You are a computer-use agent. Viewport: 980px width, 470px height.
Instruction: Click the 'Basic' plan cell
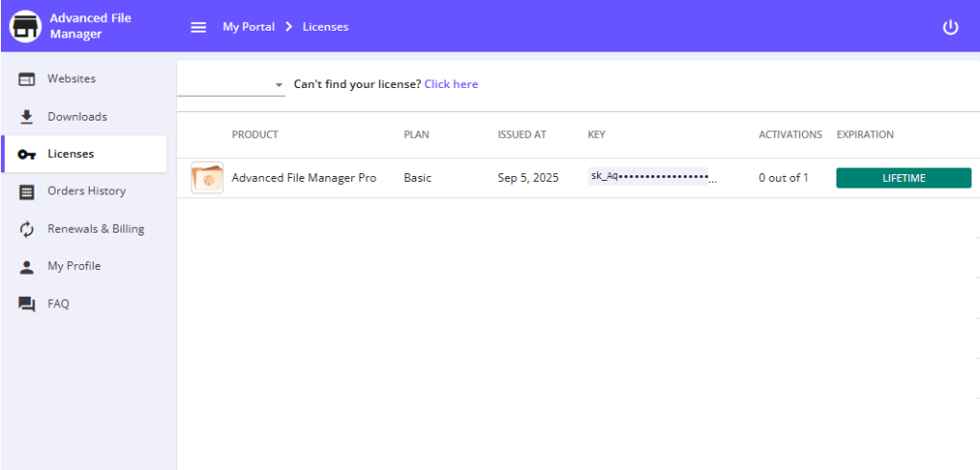pyautogui.click(x=417, y=177)
